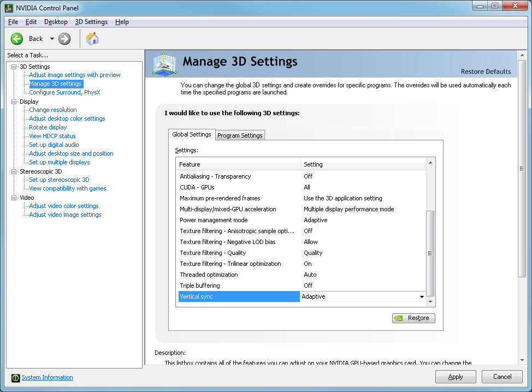This screenshot has height=392, width=532.
Task: Click the NVIDIA Control Panel title icon
Action: pos(9,8)
